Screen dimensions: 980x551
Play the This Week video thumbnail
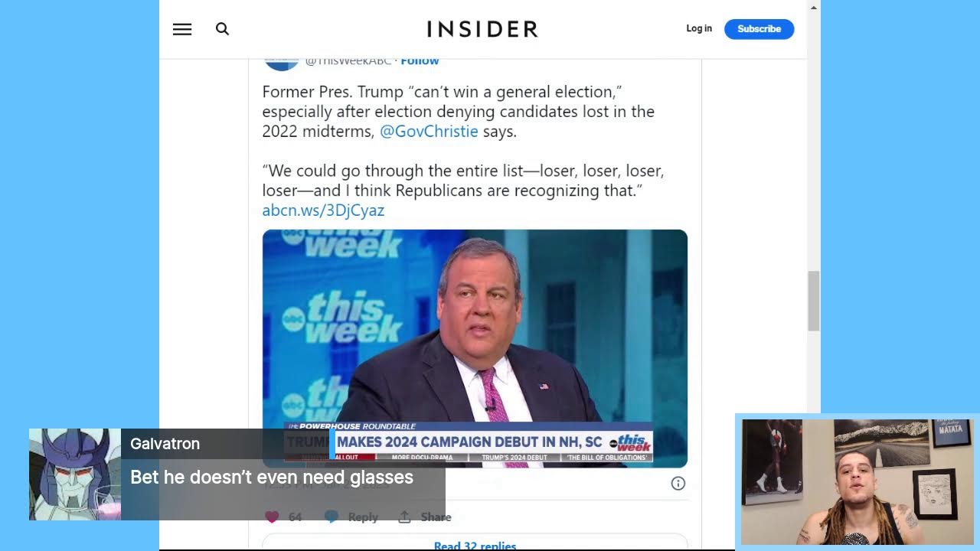pos(475,348)
